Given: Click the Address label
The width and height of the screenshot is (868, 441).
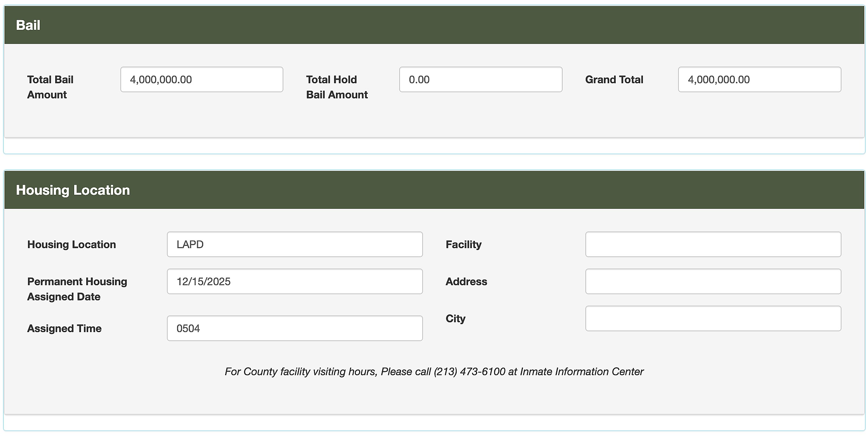Looking at the screenshot, I should pyautogui.click(x=466, y=281).
